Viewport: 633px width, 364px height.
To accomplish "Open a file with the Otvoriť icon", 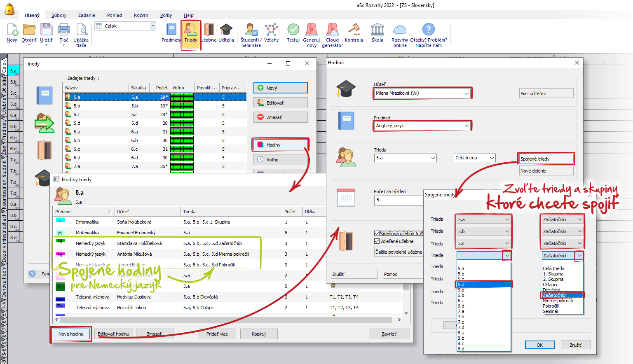I will click(x=29, y=30).
